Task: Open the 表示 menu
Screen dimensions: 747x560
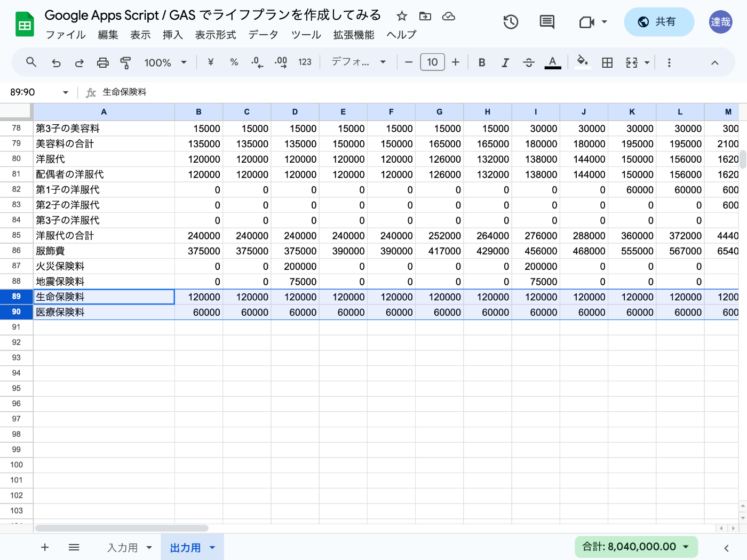Action: tap(141, 35)
